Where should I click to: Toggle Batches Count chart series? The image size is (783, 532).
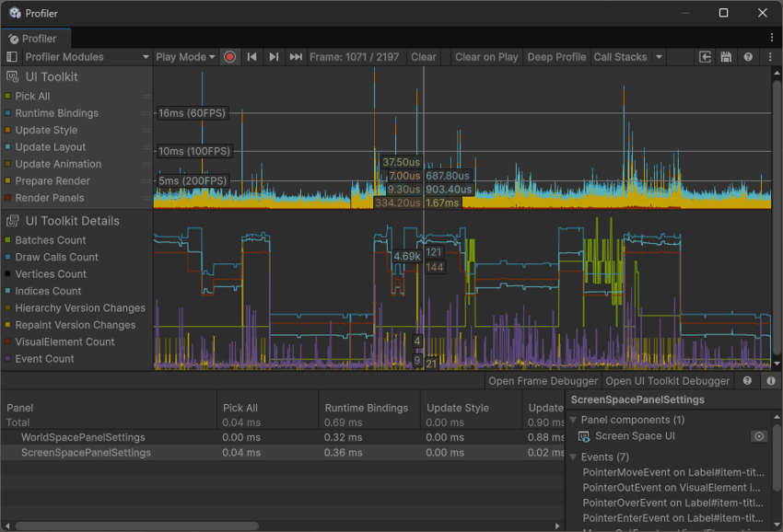(7, 240)
